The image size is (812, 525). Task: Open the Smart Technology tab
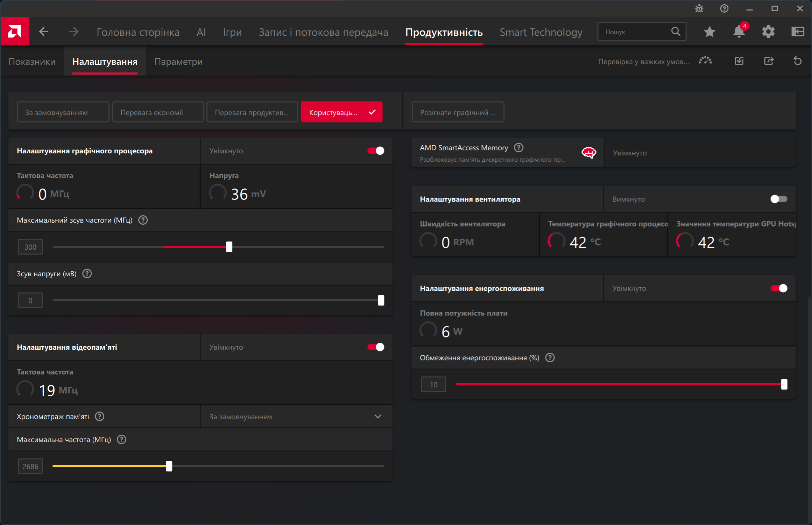(541, 32)
